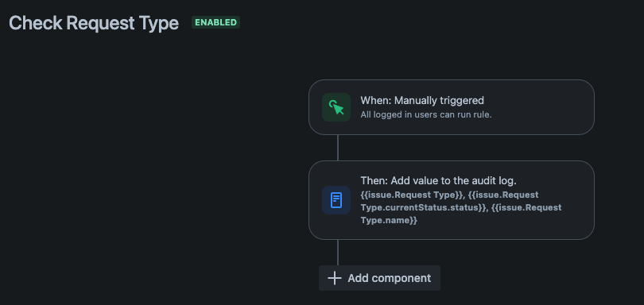Click the Type.name}} smart value line

pyautogui.click(x=389, y=221)
